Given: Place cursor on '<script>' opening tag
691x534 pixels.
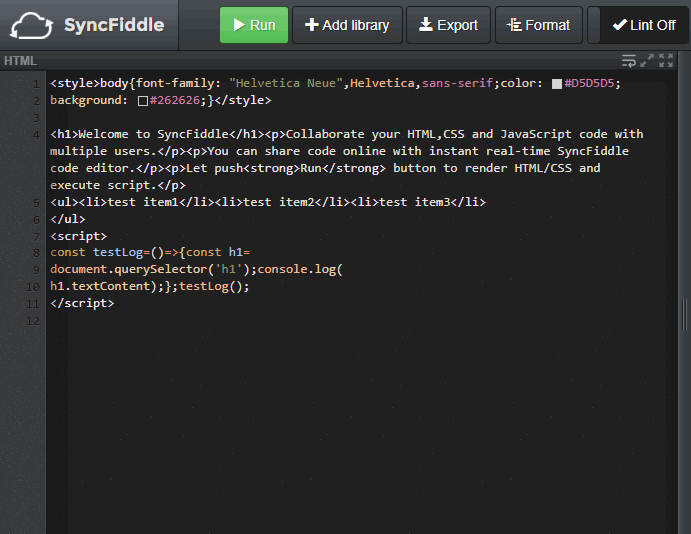Looking at the screenshot, I should tap(78, 236).
